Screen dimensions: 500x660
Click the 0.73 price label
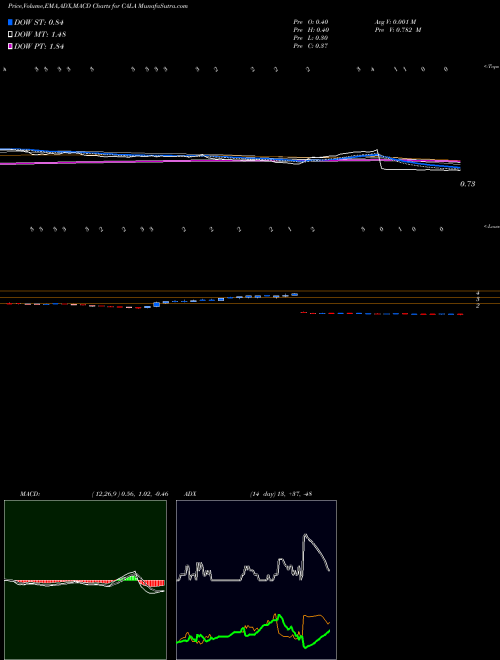coord(467,184)
